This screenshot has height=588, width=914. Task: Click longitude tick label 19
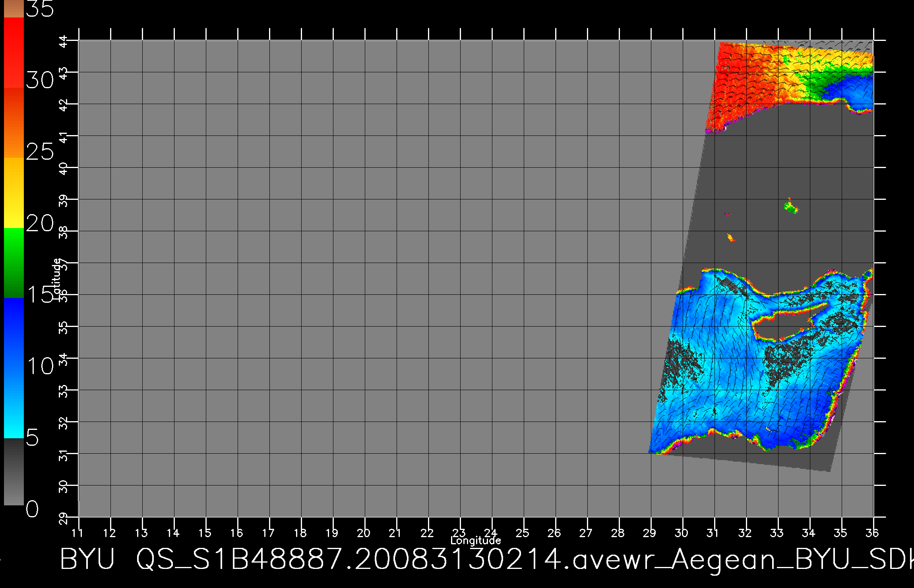(x=332, y=533)
